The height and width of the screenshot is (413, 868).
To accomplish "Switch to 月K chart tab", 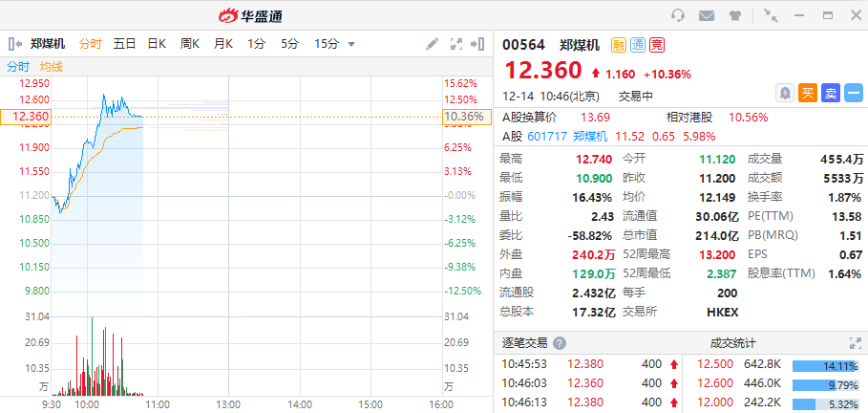I will [223, 44].
